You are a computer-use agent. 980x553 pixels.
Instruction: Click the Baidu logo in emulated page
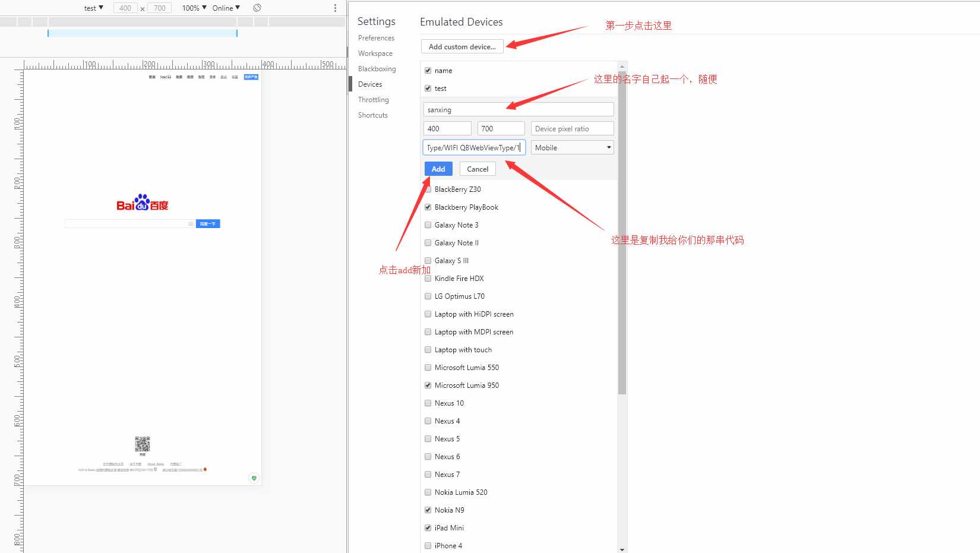pos(143,203)
